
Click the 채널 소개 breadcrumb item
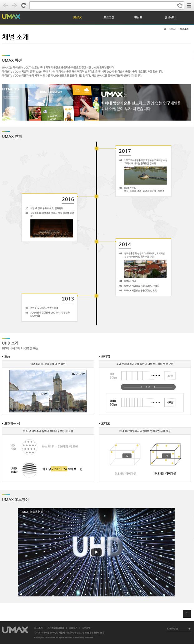click(184, 29)
